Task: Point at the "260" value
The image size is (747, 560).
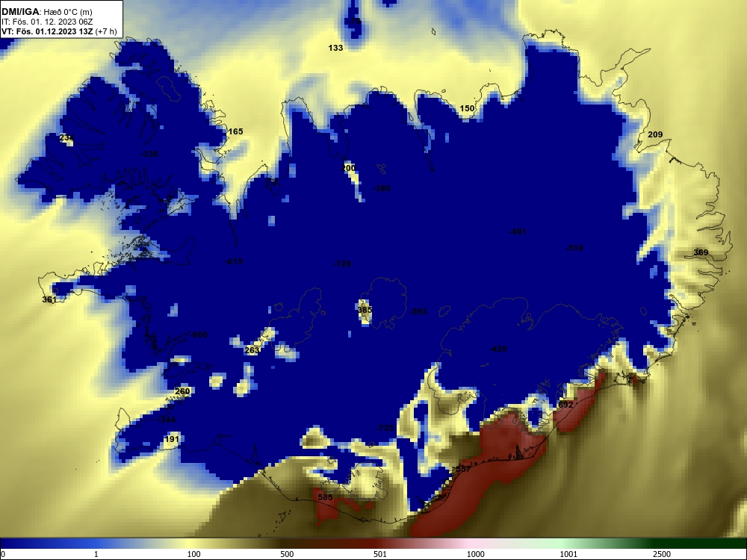Action: point(182,391)
